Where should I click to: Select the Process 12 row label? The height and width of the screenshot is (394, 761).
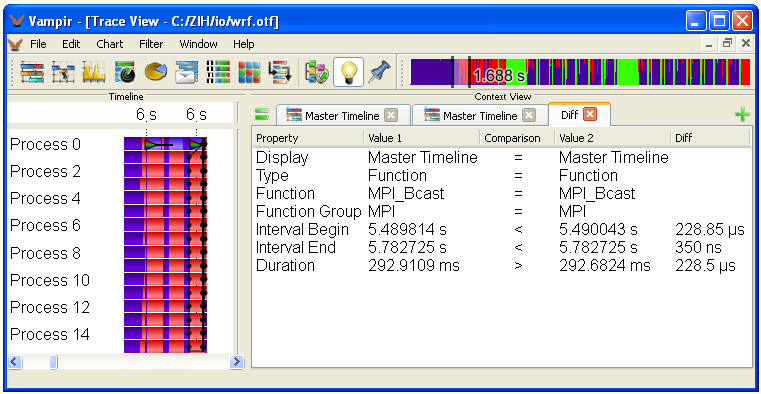[x=50, y=308]
